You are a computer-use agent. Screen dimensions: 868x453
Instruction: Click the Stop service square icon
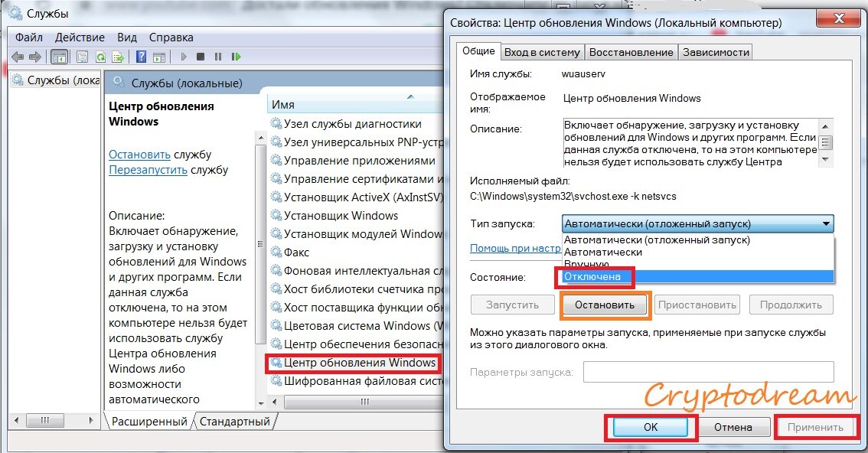tap(201, 57)
